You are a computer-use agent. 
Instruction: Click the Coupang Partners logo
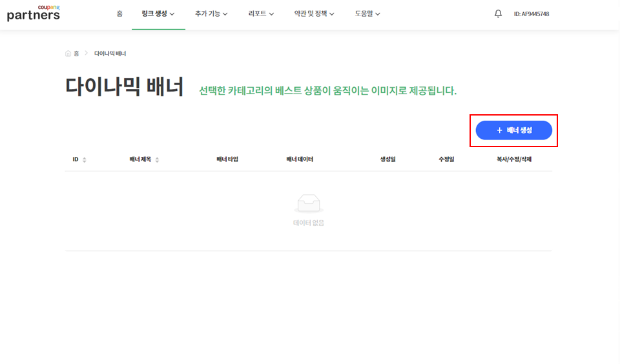pyautogui.click(x=34, y=13)
